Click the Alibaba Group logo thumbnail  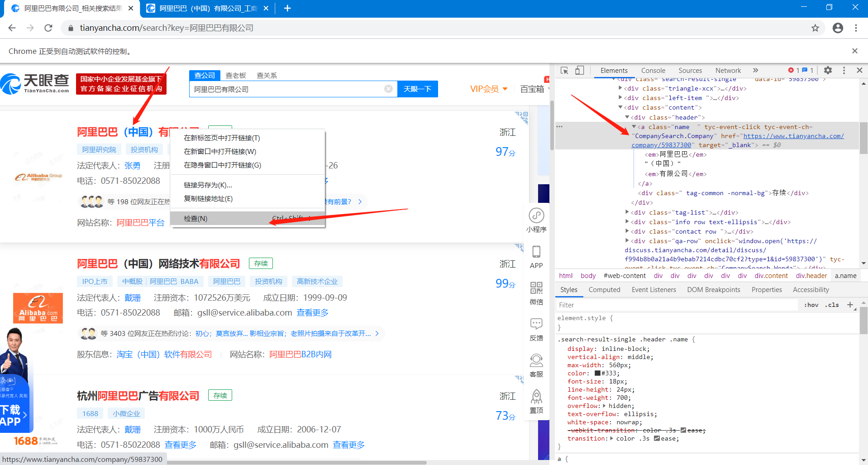38,177
